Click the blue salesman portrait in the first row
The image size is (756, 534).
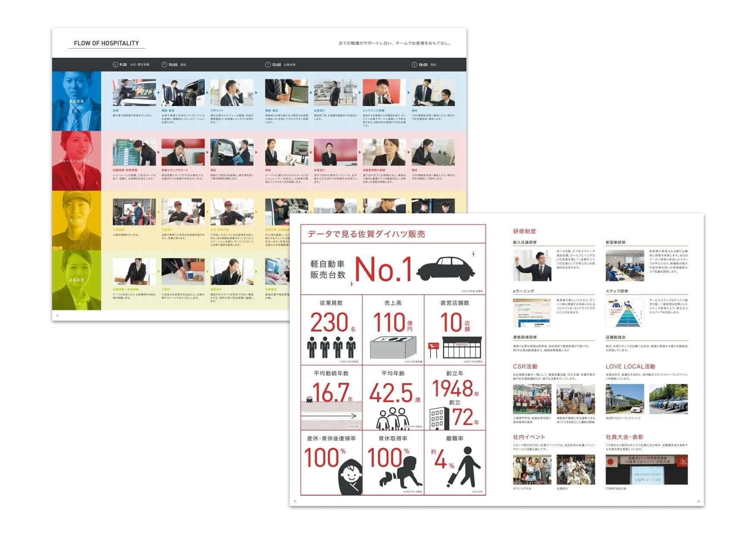point(77,101)
